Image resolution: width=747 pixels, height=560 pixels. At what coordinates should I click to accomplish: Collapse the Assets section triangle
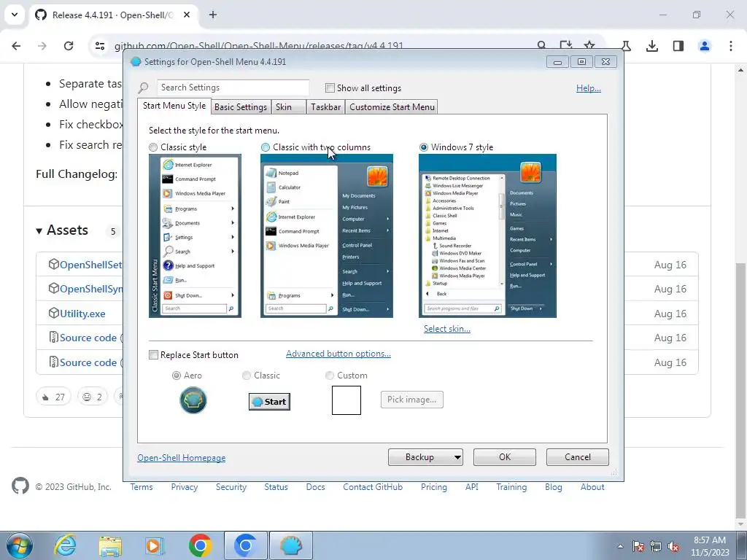click(39, 231)
